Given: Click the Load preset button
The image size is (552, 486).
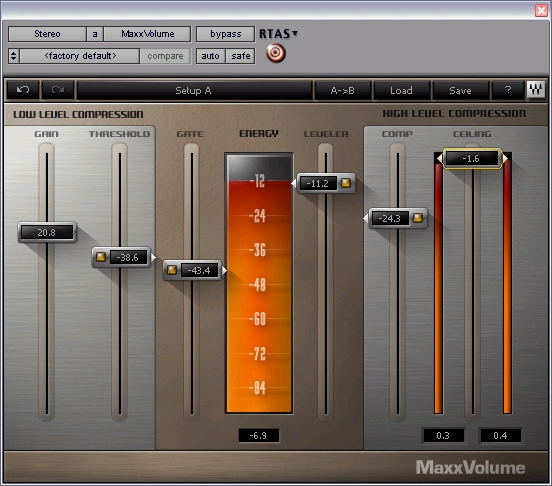Looking at the screenshot, I should click(401, 90).
